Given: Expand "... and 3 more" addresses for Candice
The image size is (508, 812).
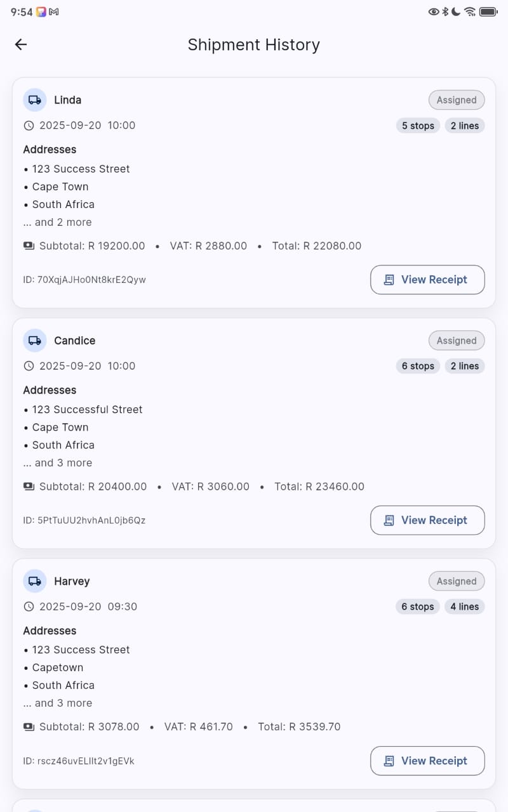Looking at the screenshot, I should (58, 463).
